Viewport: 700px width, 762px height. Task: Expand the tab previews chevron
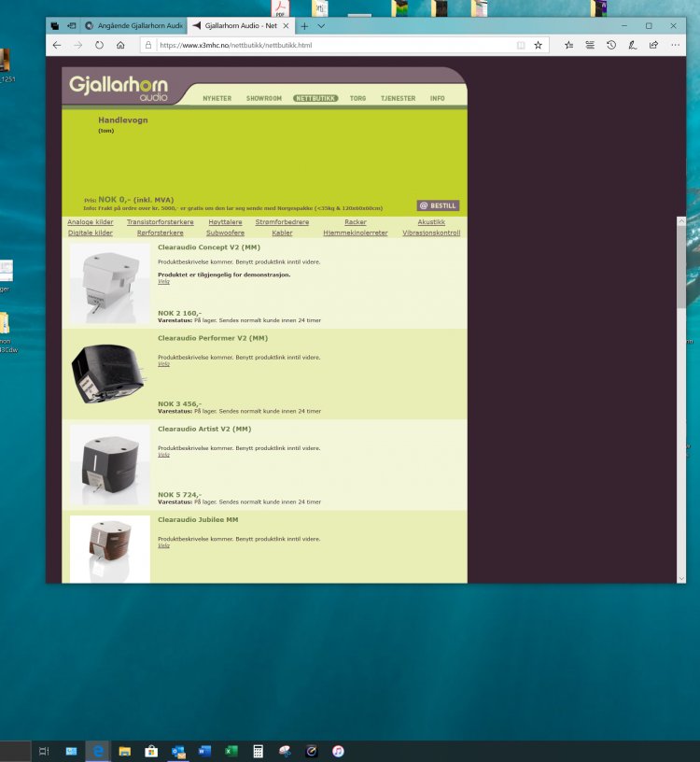[x=321, y=26]
